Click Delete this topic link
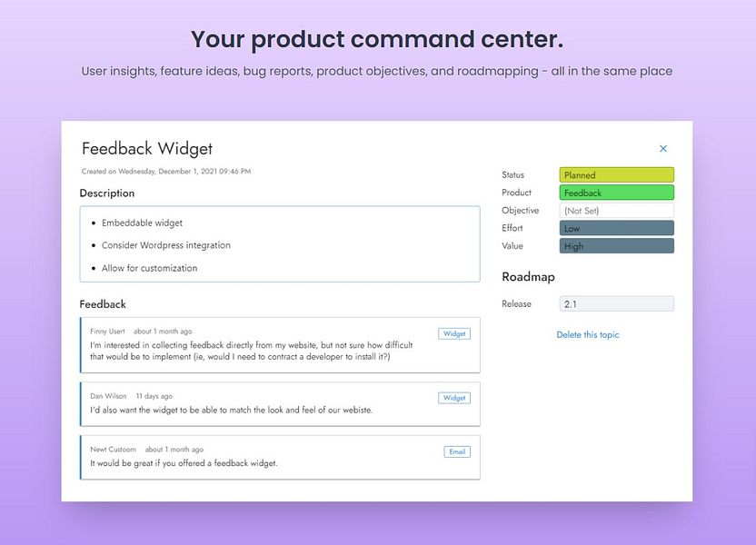Image resolution: width=756 pixels, height=545 pixels. pyautogui.click(x=588, y=335)
